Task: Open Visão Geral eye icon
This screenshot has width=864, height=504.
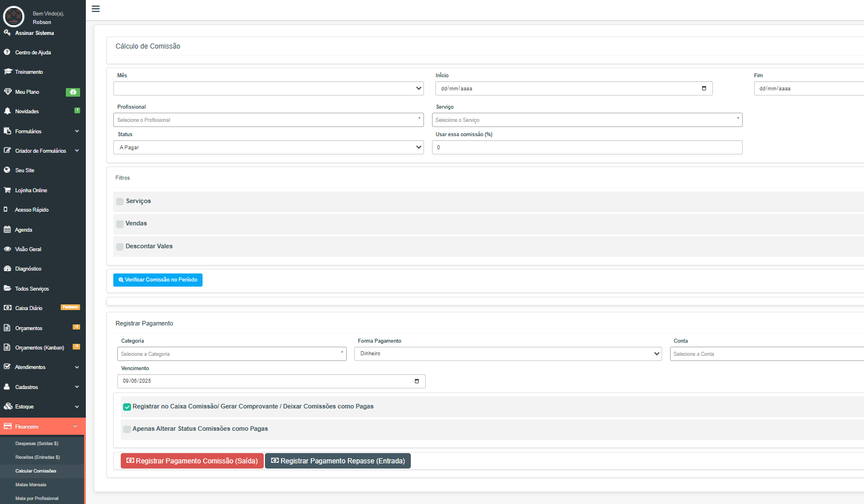Action: (7, 249)
